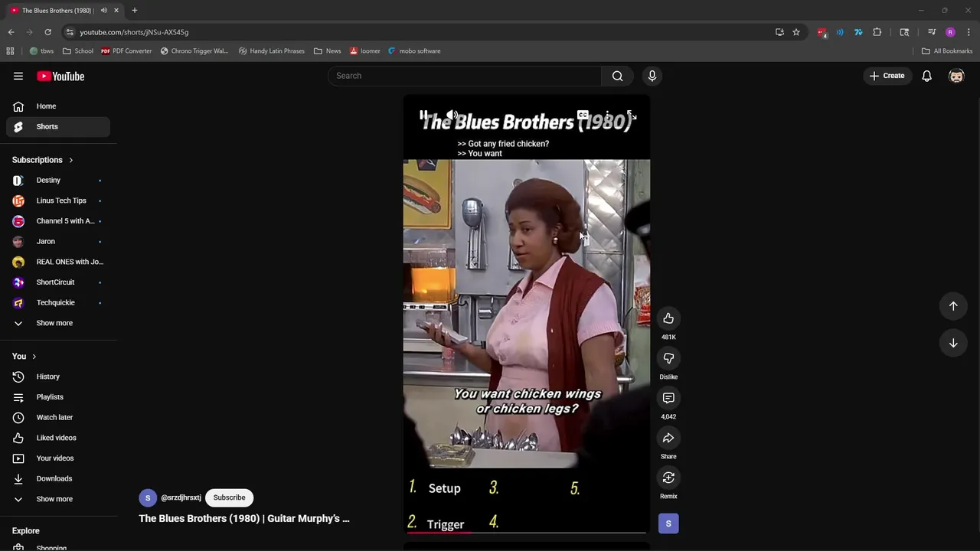Image resolution: width=980 pixels, height=551 pixels.
Task: Open the @srzdjhrsxtj channel avatar
Action: pyautogui.click(x=148, y=497)
